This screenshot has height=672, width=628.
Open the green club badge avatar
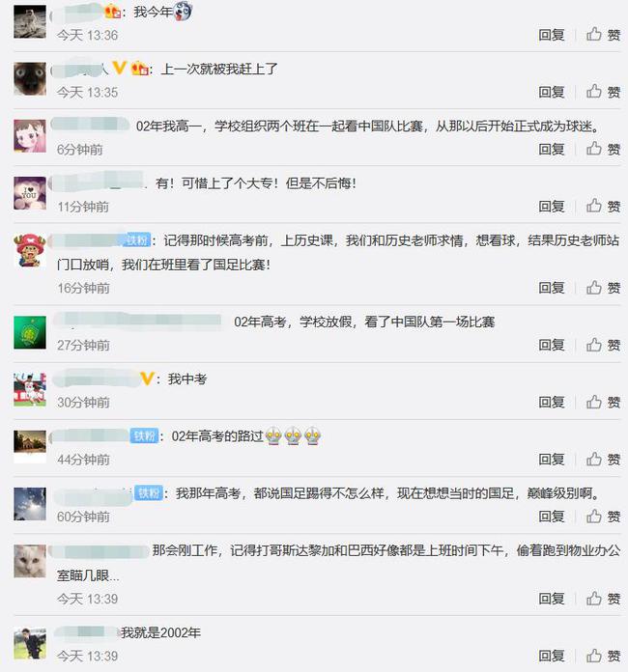pyautogui.click(x=30, y=332)
